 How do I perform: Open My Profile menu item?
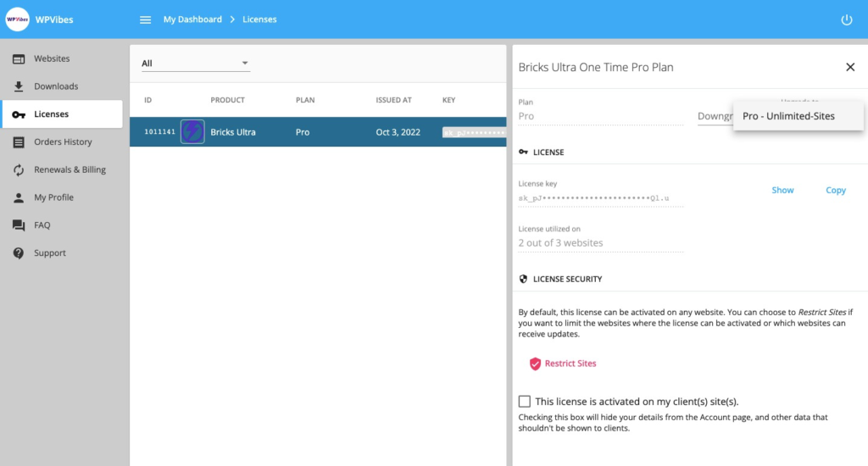(x=62, y=197)
